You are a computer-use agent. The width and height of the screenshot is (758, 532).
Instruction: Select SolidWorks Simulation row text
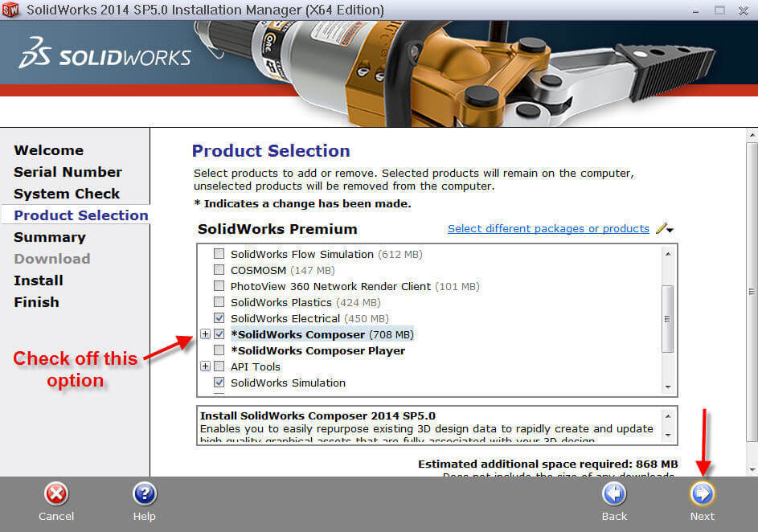288,383
